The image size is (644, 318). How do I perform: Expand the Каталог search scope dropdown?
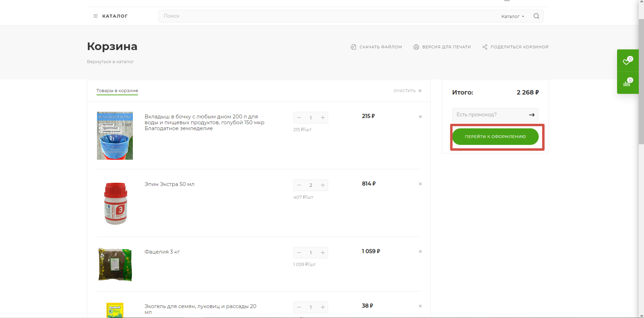(513, 17)
